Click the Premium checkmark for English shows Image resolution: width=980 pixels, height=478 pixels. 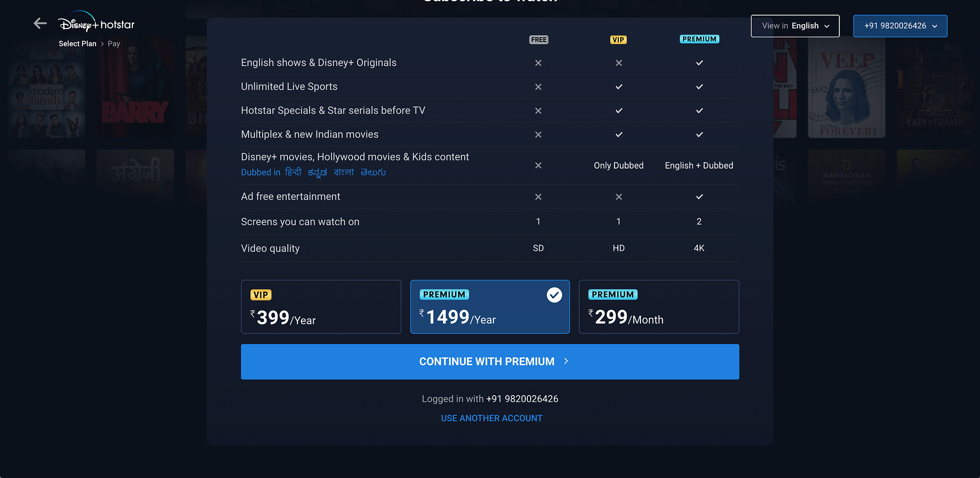(x=699, y=63)
